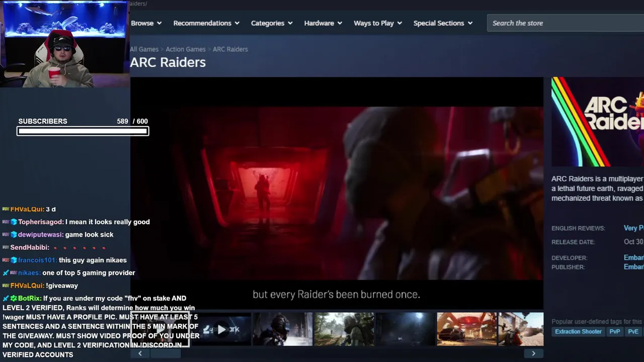Screen dimensions: 644x362
Task: Expand the Recommendations menu
Action: (x=206, y=23)
